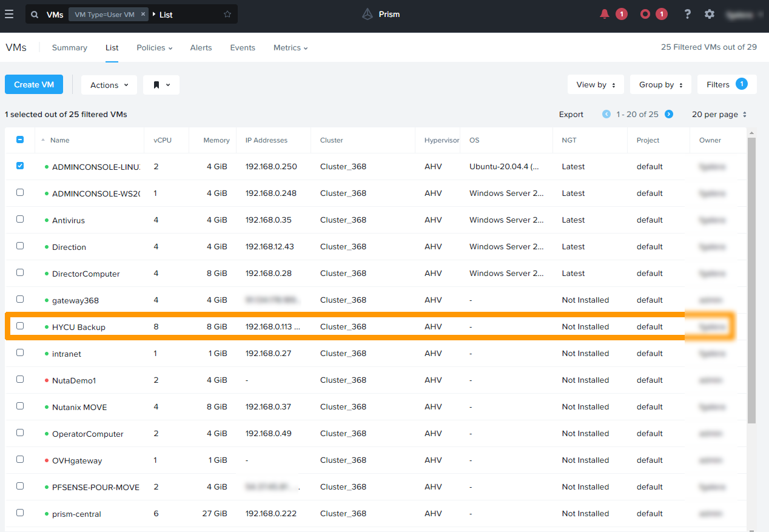Image resolution: width=769 pixels, height=532 pixels.
Task: Go to next page of VMs
Action: pos(669,114)
